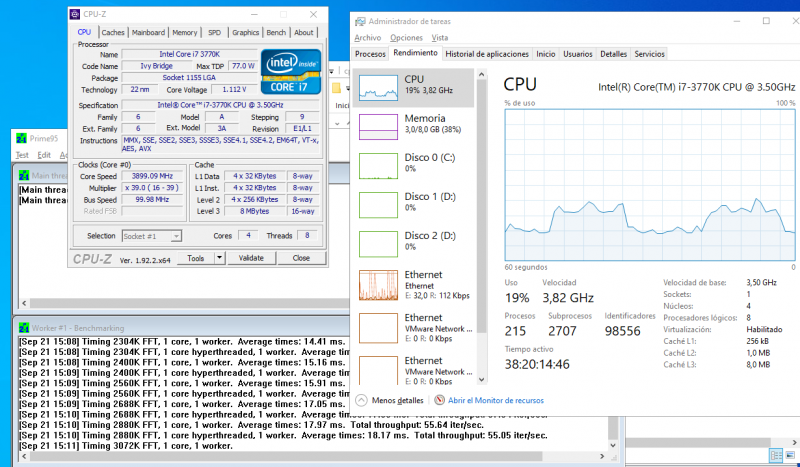Click the Intel Core i7 logo badge
The image size is (800, 467).
tap(291, 71)
